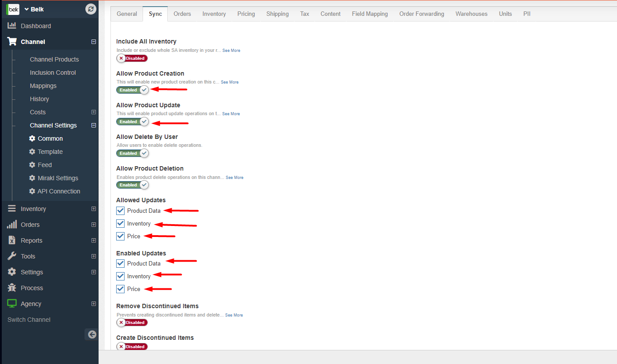617x364 pixels.
Task: Open Channel Products in sidebar
Action: click(54, 59)
